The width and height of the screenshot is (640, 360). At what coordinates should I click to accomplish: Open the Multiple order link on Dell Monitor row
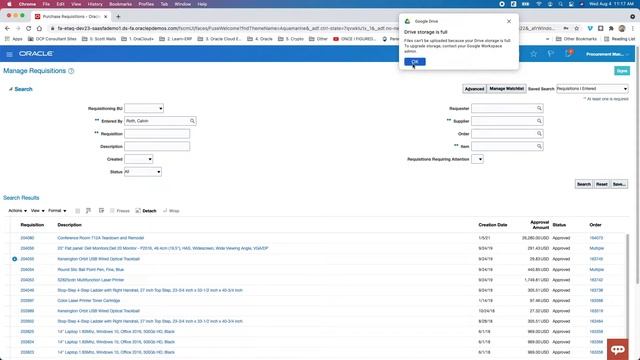pos(596,248)
